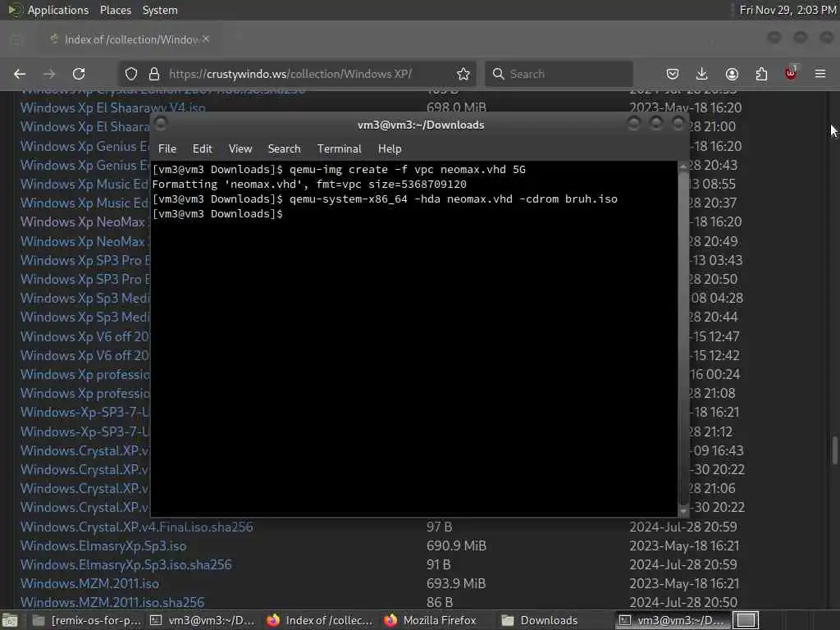Open Windows.Crystal.XP.v4.Final.iso.sha256 link
Viewport: 840px width, 630px height.
pos(137,527)
